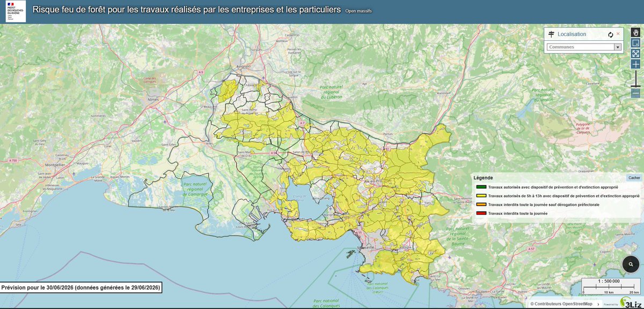The height and width of the screenshot is (309, 644).
Task: Click the 3Liz logo
Action: coord(630,303)
